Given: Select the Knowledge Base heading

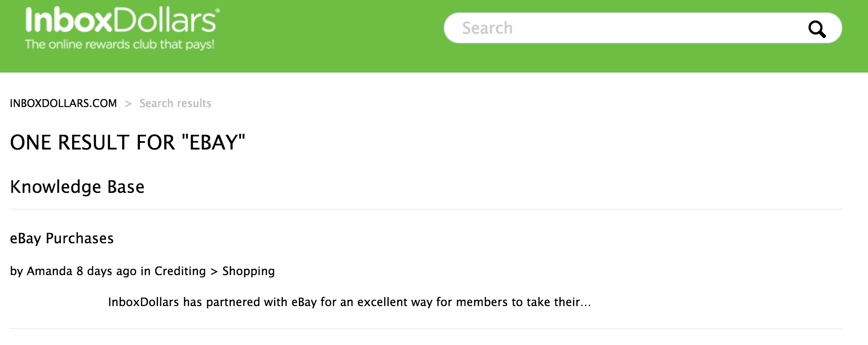Looking at the screenshot, I should [77, 187].
